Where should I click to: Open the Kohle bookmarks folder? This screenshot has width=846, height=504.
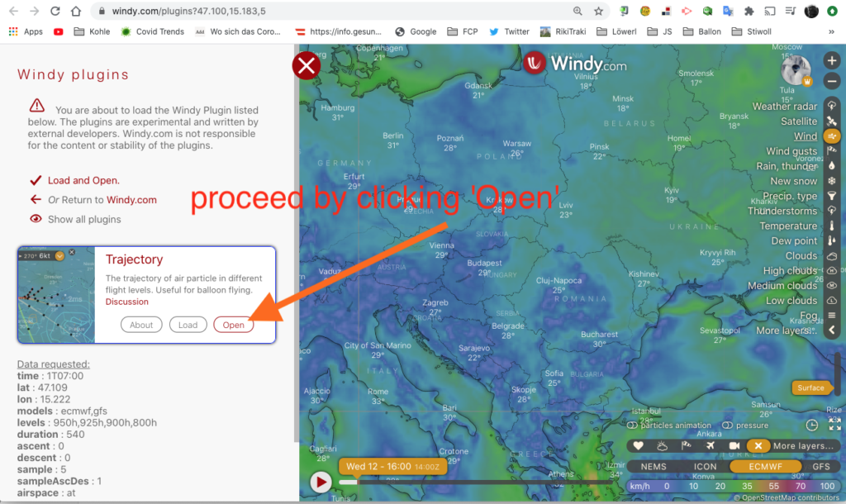[x=92, y=32]
